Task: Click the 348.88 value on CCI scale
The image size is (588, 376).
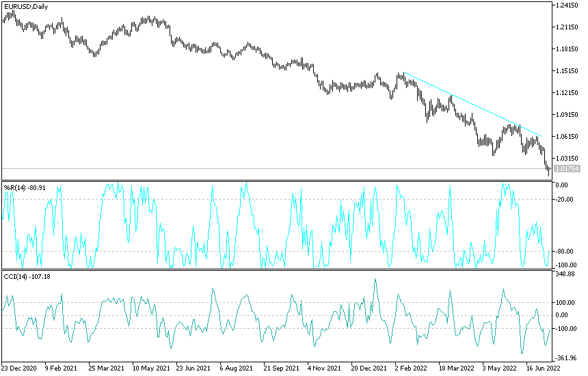Action: 565,274
